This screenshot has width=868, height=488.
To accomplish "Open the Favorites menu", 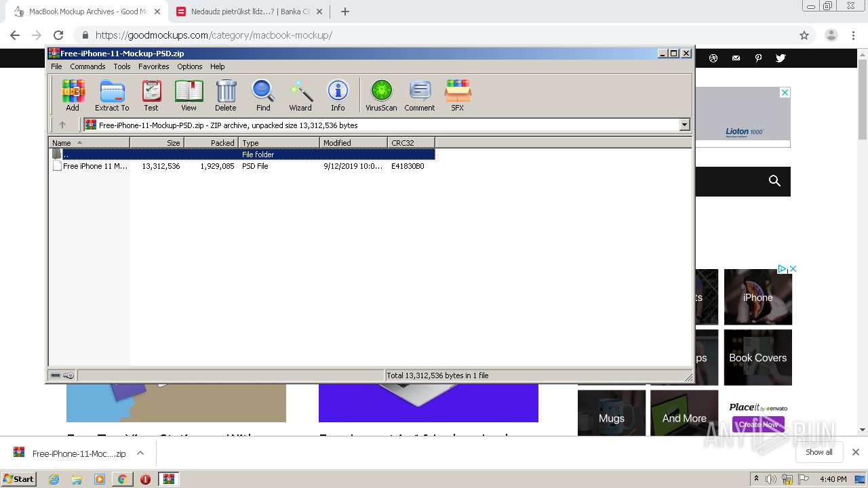I will coord(154,66).
